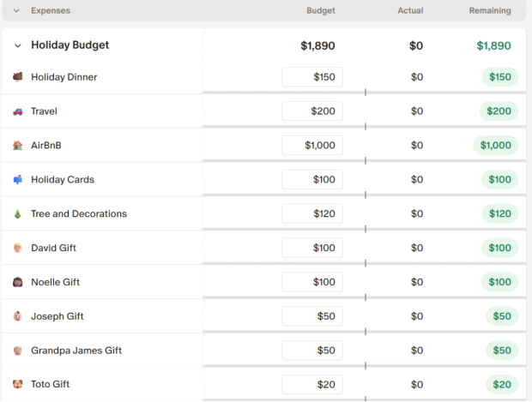This screenshot has width=532, height=402.
Task: Click the Tree and Decorations icon
Action: (x=17, y=214)
